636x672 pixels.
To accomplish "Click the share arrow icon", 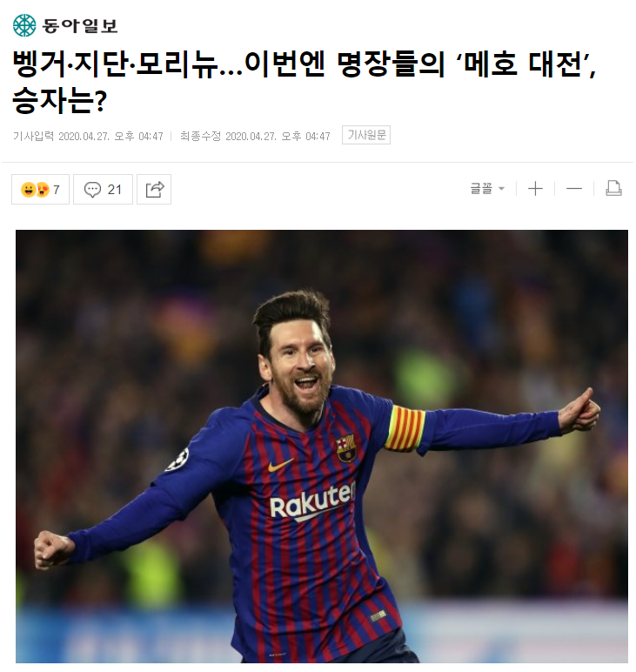I will pos(154,189).
